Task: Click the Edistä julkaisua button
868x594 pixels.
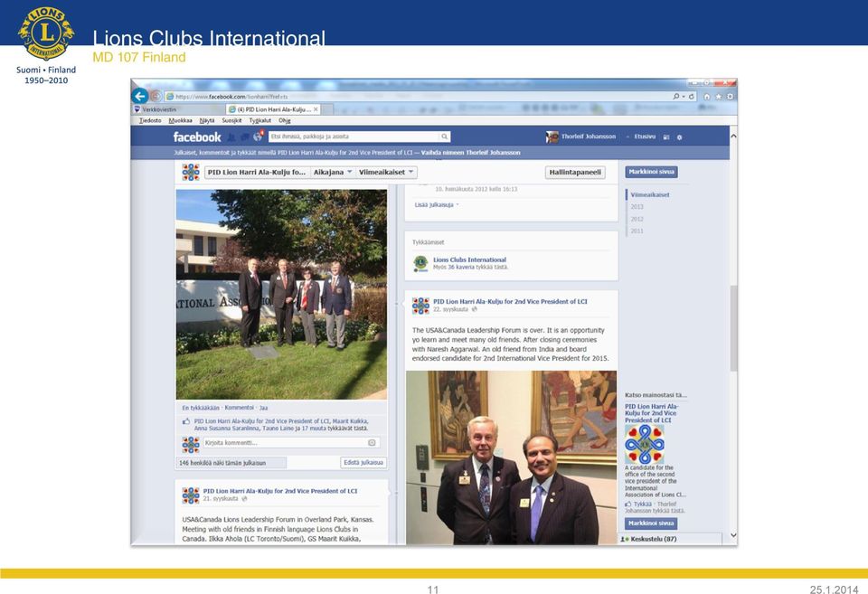Action: pos(363,463)
